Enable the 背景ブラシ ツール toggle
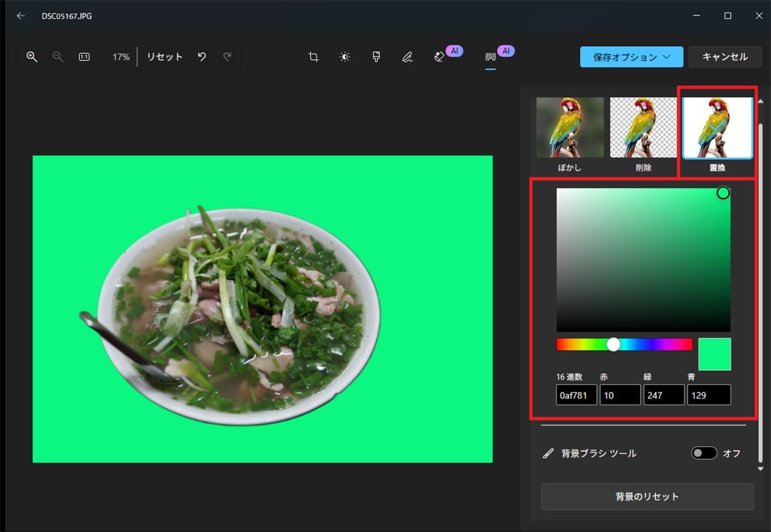Image resolution: width=771 pixels, height=532 pixels. click(704, 453)
